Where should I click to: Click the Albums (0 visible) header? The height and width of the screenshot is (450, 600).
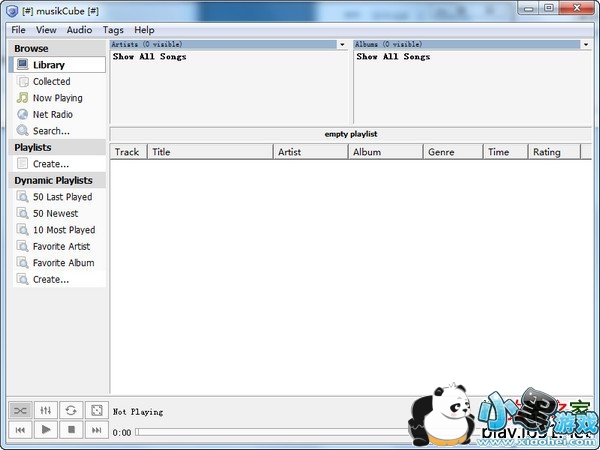point(467,44)
